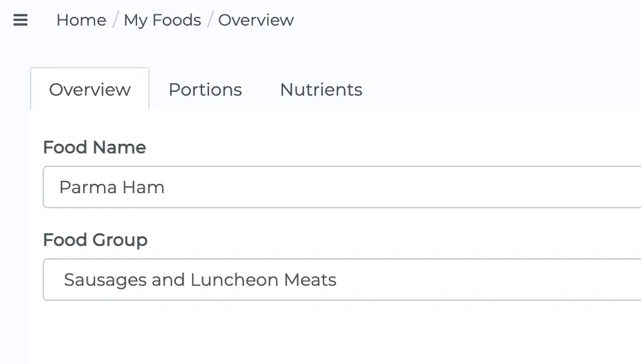The width and height of the screenshot is (641, 364).
Task: Switch to the Portions tab
Action: coord(205,89)
